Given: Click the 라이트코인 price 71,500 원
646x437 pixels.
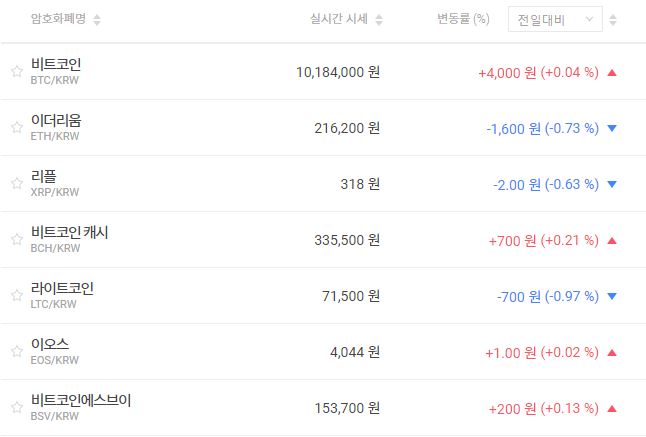Looking at the screenshot, I should (x=347, y=296).
